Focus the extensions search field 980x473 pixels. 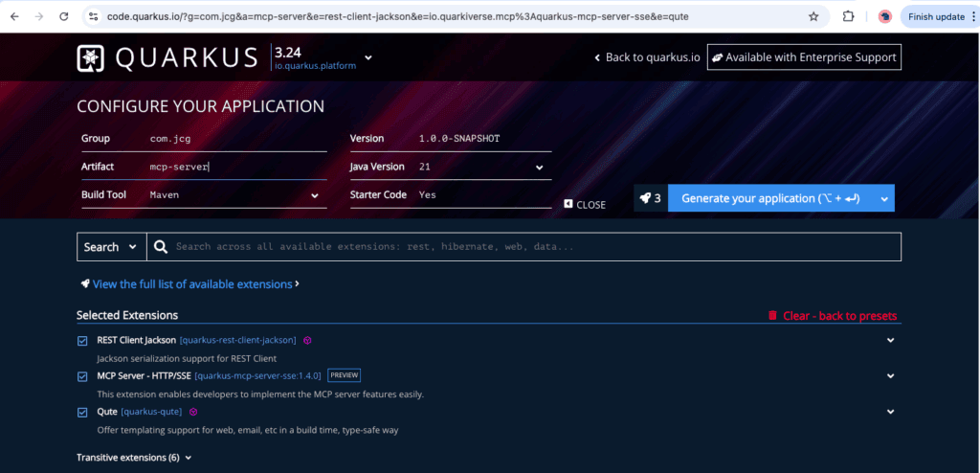tap(536, 246)
